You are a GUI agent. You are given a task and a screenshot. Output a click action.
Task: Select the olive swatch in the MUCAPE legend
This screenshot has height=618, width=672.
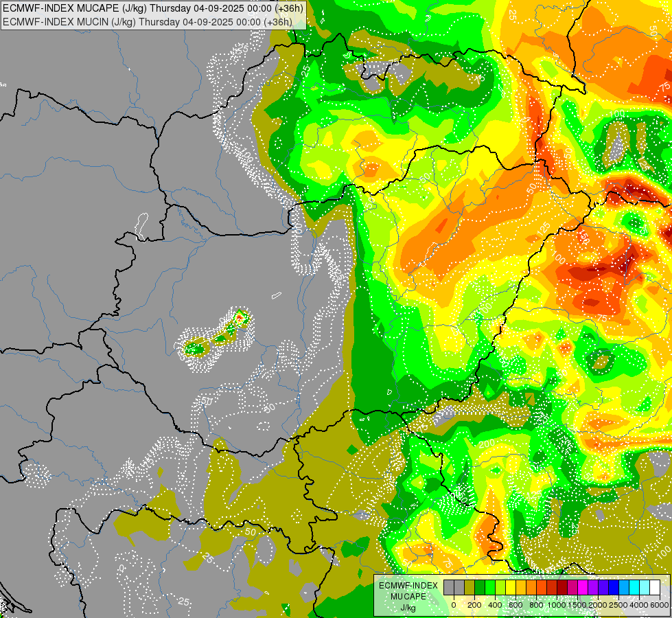(x=470, y=588)
